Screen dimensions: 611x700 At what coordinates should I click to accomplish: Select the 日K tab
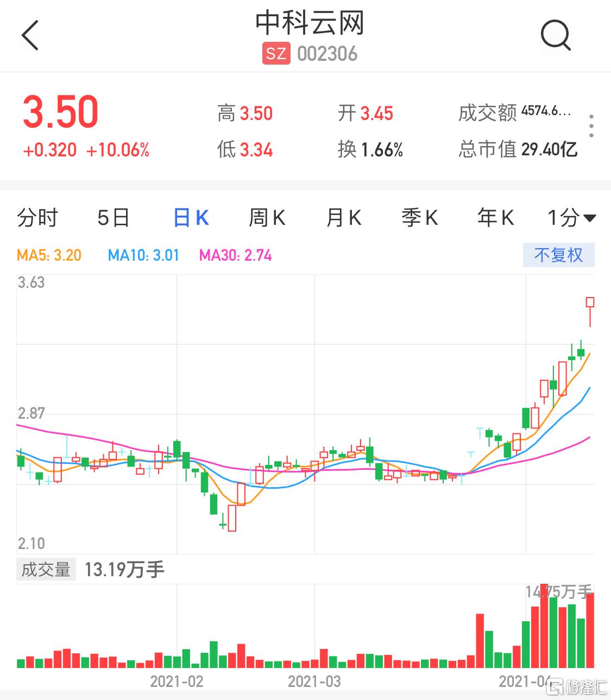pyautogui.click(x=191, y=218)
